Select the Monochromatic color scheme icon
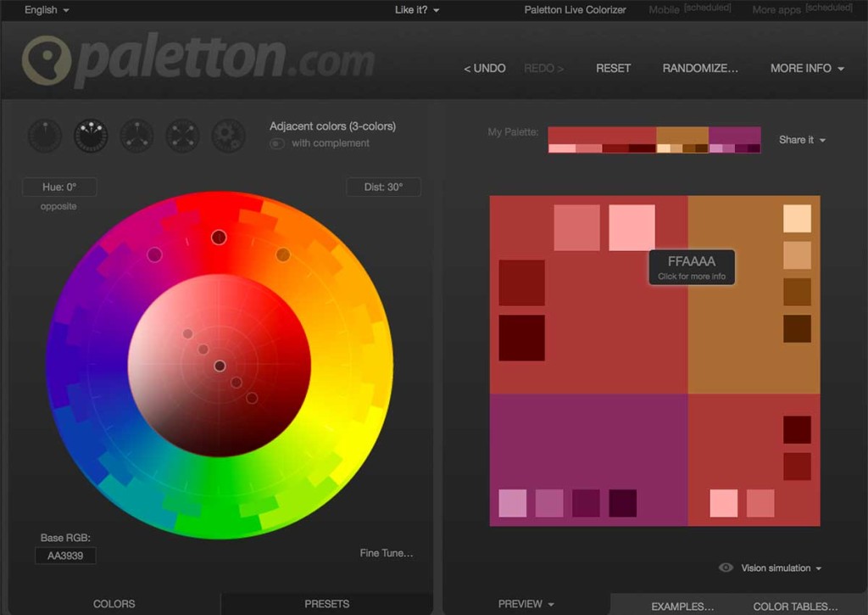Screen dimensions: 868x615 click(45, 135)
